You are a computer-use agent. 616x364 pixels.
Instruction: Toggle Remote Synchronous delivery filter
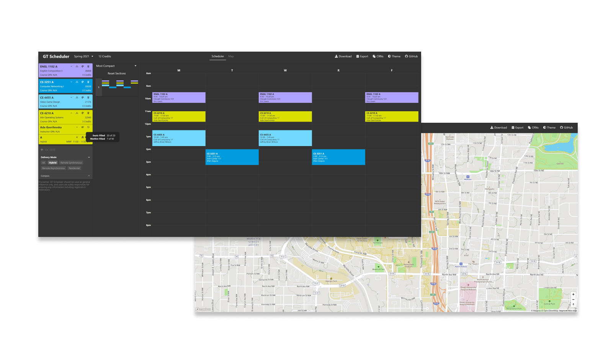(71, 163)
